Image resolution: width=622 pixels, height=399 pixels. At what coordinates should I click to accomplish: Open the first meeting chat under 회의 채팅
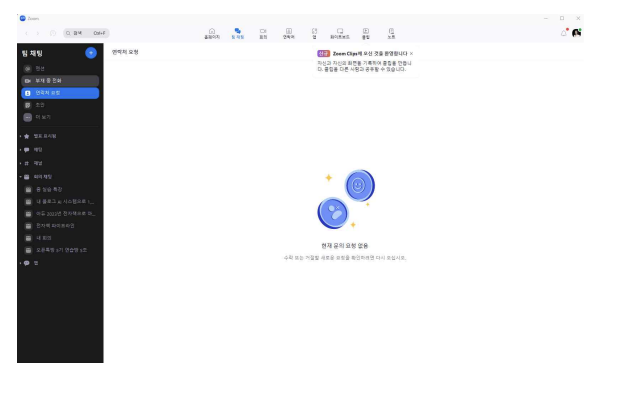(x=60, y=190)
